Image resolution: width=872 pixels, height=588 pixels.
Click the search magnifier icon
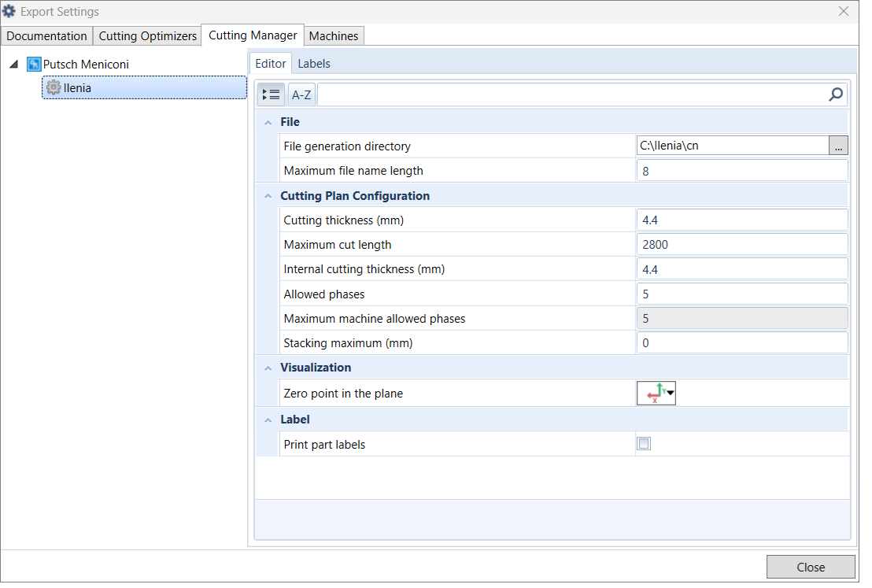point(836,94)
